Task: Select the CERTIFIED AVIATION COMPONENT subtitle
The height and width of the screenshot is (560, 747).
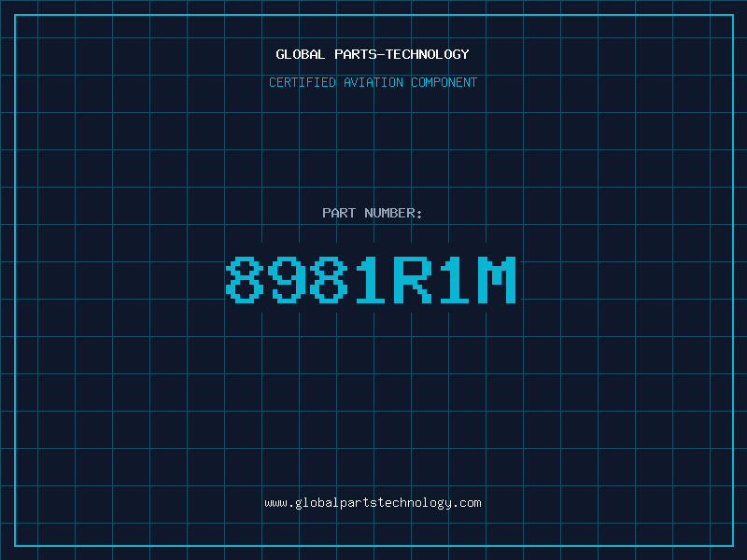Action: pos(373,82)
